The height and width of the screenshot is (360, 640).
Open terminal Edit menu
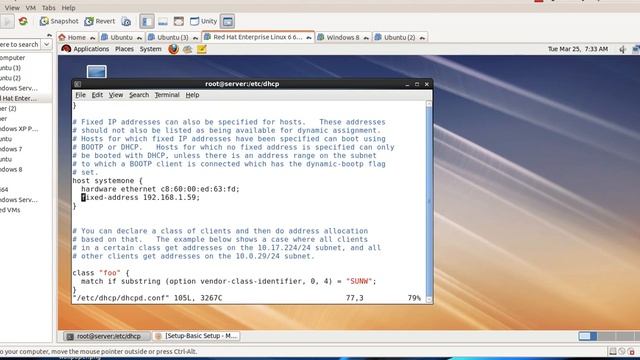pos(97,95)
